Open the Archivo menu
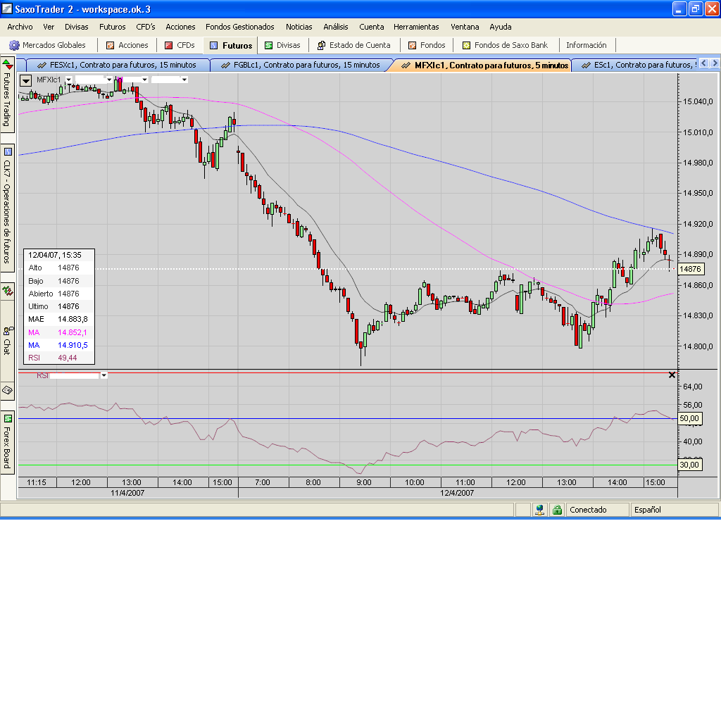The width and height of the screenshot is (721, 728). coord(20,27)
